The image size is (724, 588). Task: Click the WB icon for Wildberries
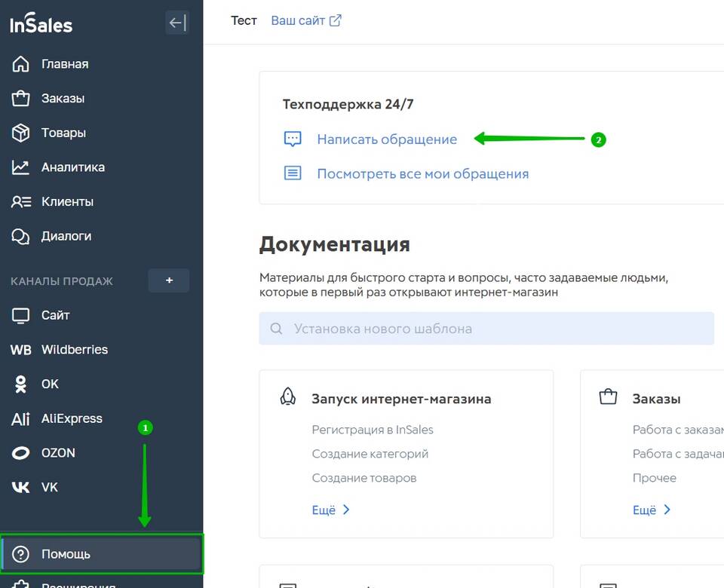point(21,350)
